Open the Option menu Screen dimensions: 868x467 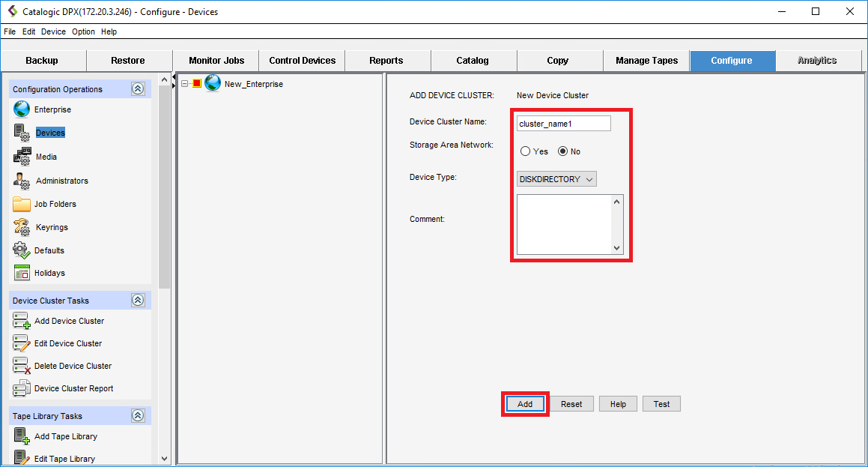click(83, 31)
